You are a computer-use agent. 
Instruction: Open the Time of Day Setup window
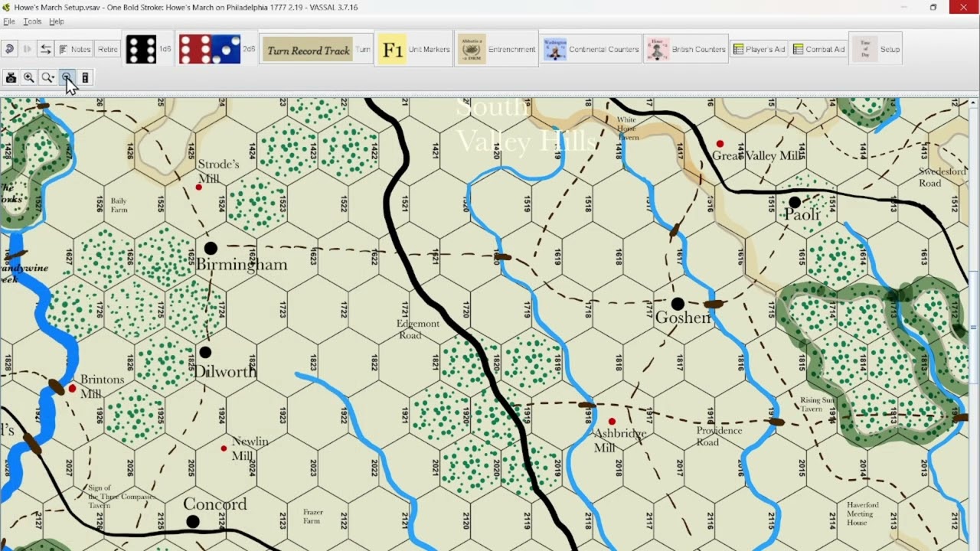tap(876, 49)
